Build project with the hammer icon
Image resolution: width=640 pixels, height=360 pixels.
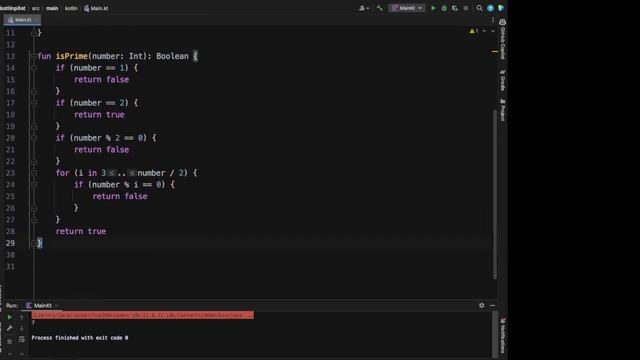[x=380, y=8]
